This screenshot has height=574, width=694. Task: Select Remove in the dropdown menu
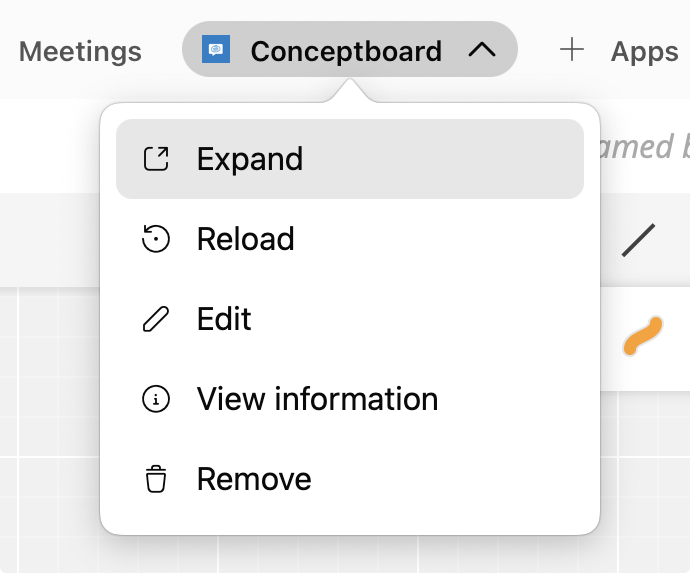254,479
